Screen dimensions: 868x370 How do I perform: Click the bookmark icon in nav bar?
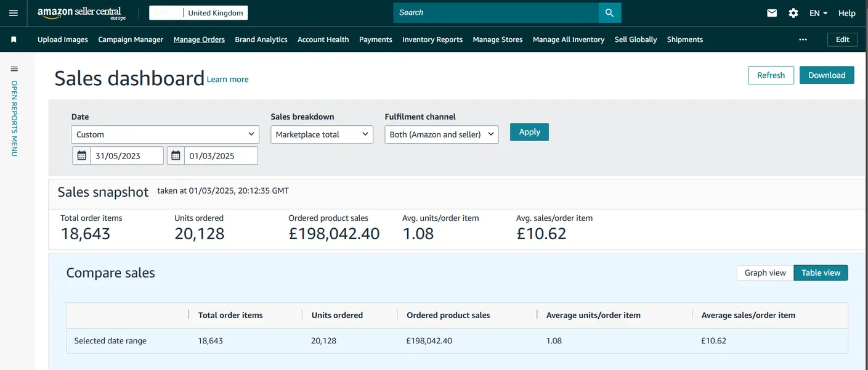[x=14, y=39]
